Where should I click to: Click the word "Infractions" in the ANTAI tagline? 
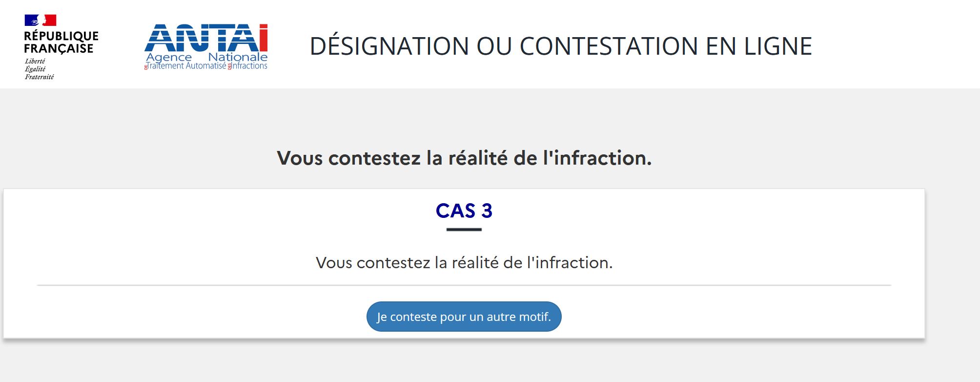[250, 66]
